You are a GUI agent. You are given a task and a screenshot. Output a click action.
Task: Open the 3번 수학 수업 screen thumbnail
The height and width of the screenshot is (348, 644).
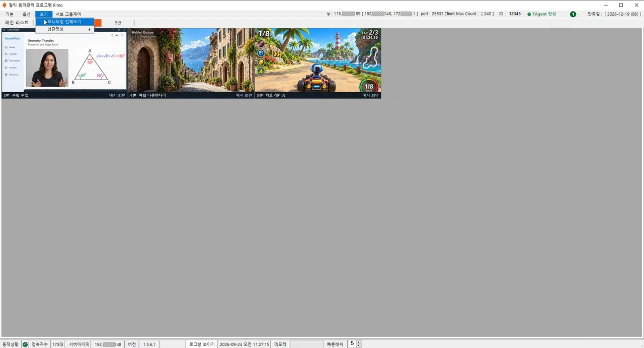pos(64,63)
